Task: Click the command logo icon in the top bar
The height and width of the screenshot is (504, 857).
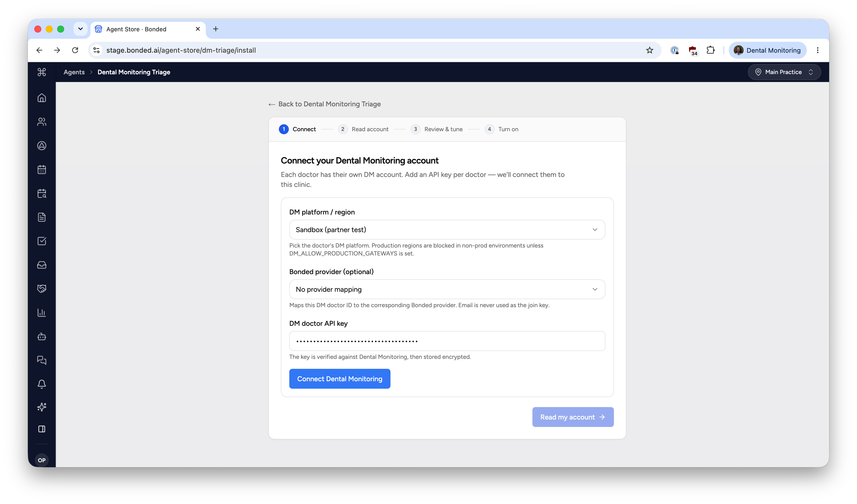Action: click(42, 72)
